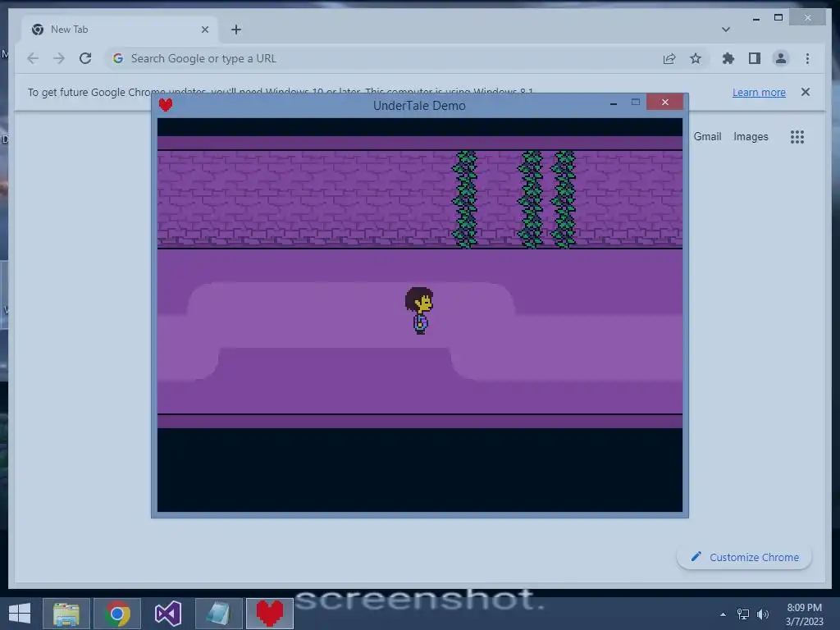The width and height of the screenshot is (840, 630).
Task: Open volume control tray icon
Action: click(x=763, y=614)
